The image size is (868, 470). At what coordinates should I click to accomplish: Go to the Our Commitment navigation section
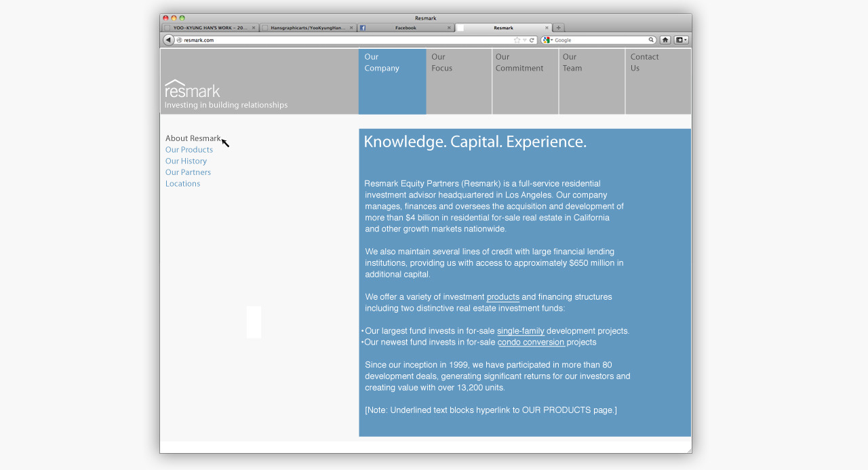(519, 62)
